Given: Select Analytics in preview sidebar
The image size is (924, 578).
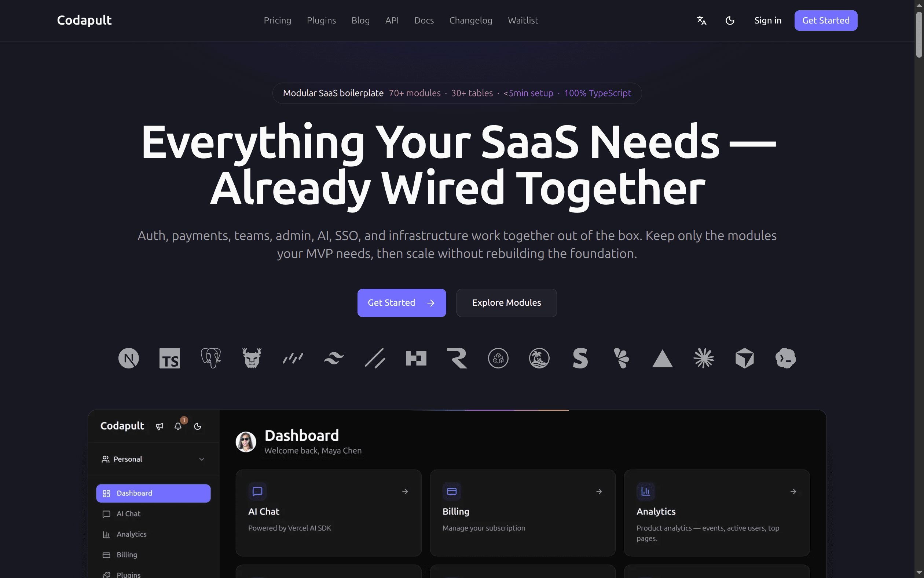Looking at the screenshot, I should [154, 534].
